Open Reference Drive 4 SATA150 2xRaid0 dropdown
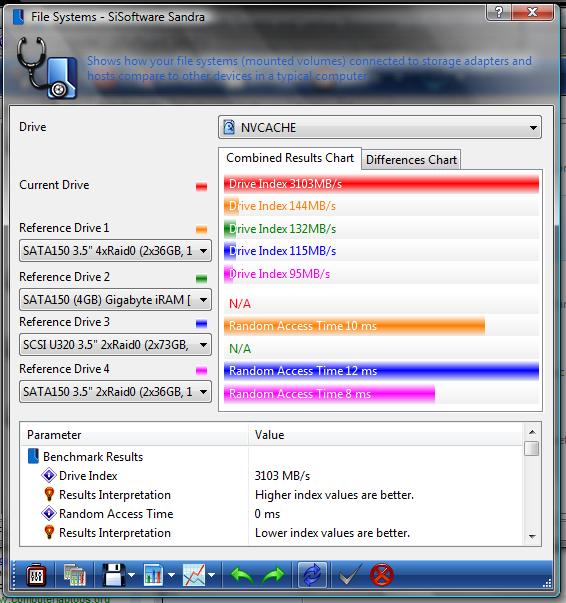 pyautogui.click(x=115, y=391)
